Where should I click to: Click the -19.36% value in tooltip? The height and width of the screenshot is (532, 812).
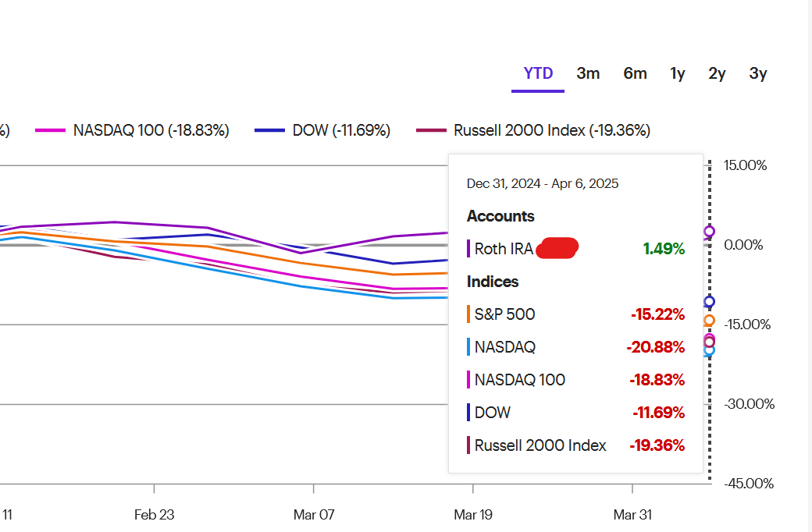click(657, 445)
